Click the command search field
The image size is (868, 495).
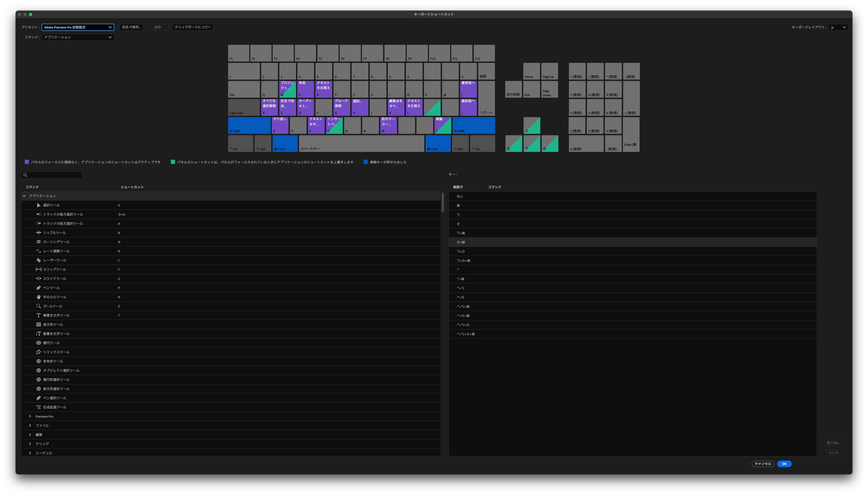(x=54, y=175)
